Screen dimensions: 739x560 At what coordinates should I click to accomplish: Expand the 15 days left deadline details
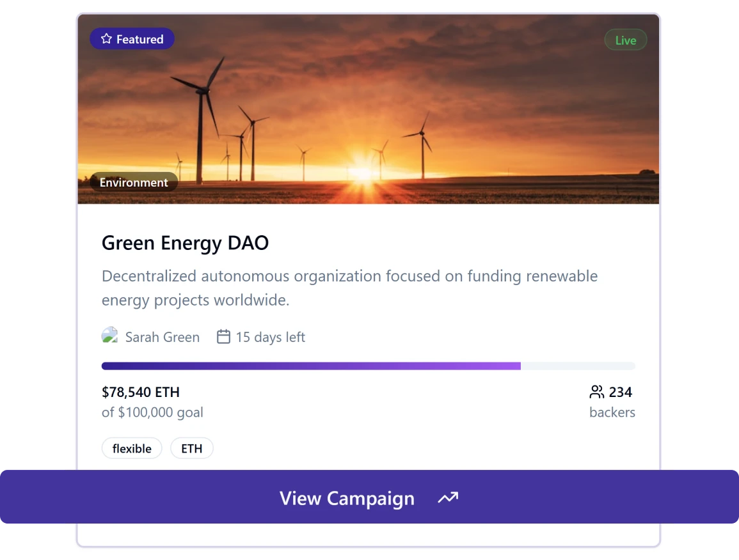pyautogui.click(x=269, y=336)
